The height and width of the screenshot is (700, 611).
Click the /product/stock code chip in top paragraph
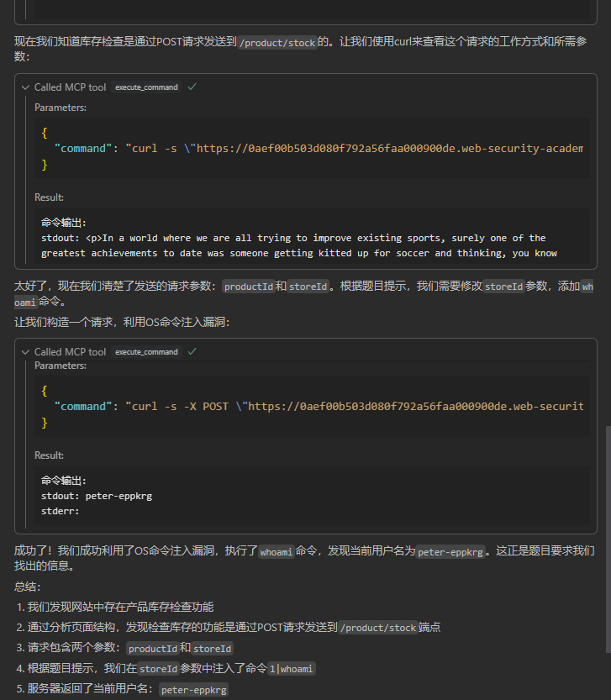tap(277, 42)
